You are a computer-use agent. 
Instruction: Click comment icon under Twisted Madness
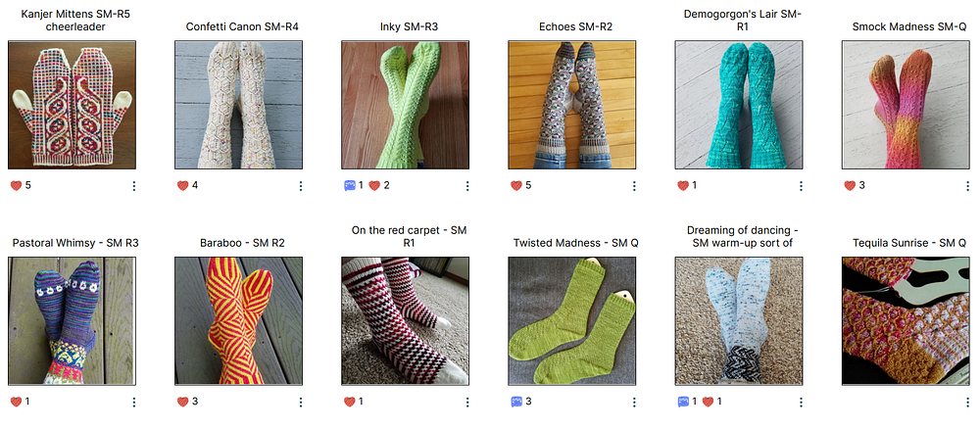(x=516, y=402)
